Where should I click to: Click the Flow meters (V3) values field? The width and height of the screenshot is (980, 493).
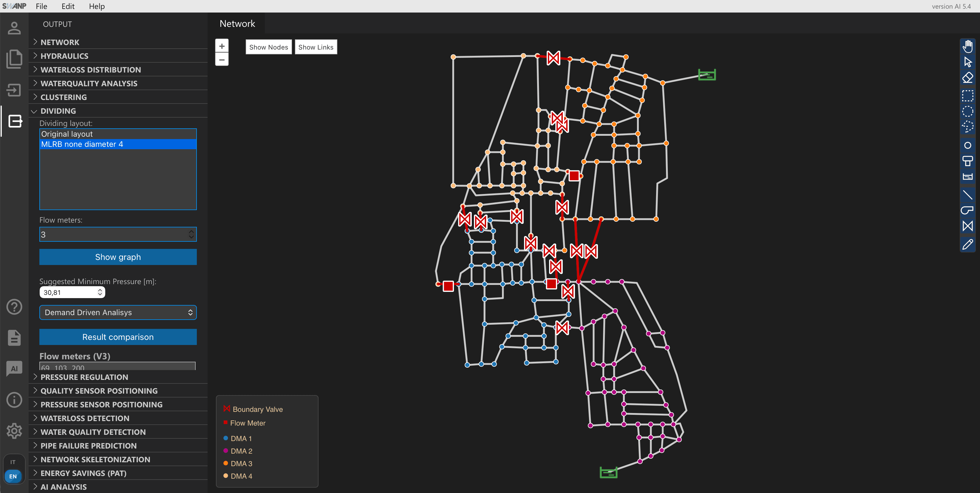click(x=118, y=366)
